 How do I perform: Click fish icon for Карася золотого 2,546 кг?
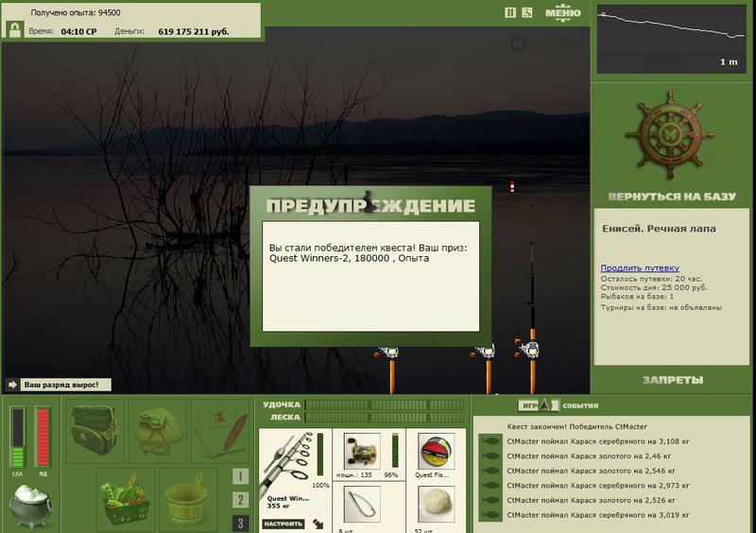tap(490, 471)
